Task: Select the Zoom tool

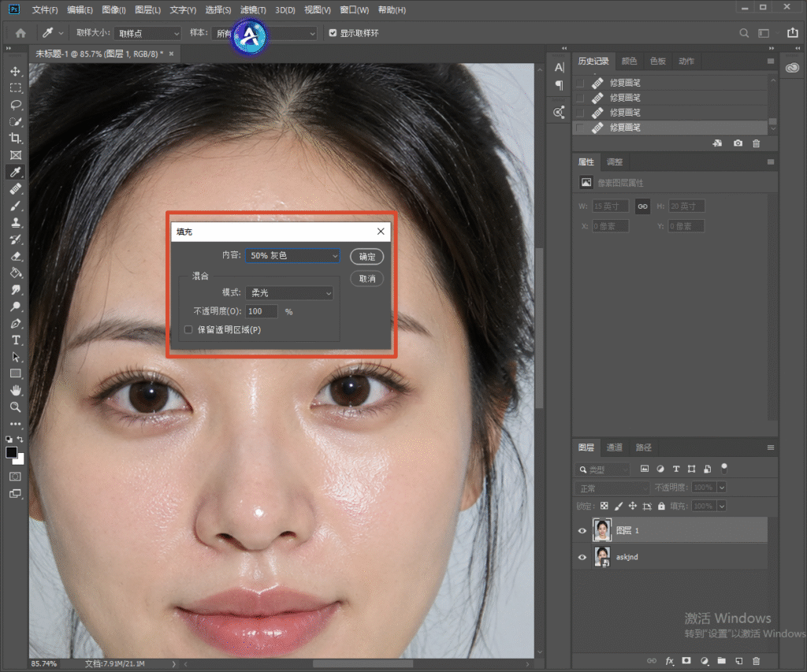Action: (16, 407)
